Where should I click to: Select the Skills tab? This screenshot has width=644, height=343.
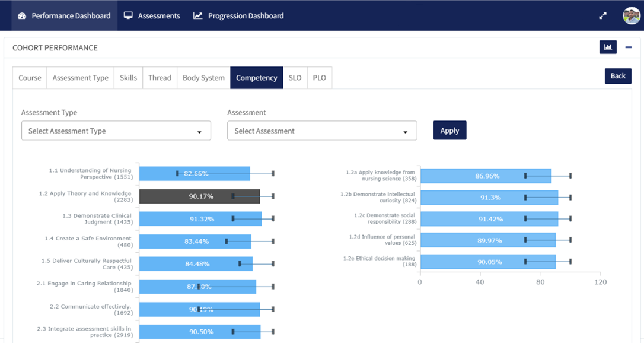click(128, 78)
